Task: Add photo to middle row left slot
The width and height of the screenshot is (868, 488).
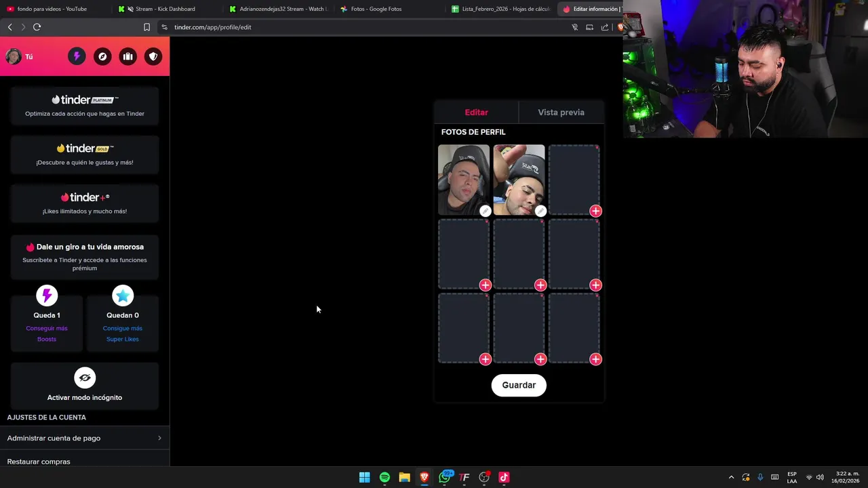Action: [x=485, y=285]
